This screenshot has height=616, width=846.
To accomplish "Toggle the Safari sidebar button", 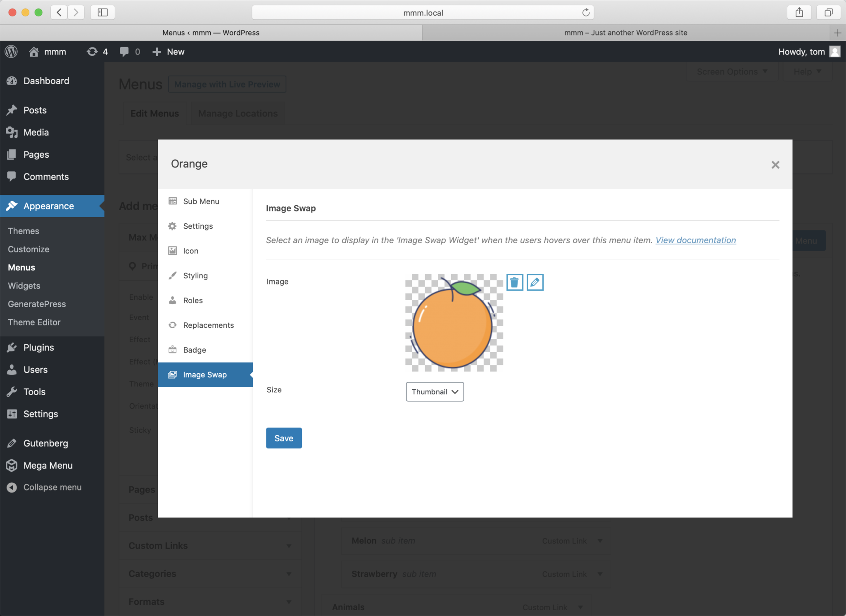I will pos(102,12).
